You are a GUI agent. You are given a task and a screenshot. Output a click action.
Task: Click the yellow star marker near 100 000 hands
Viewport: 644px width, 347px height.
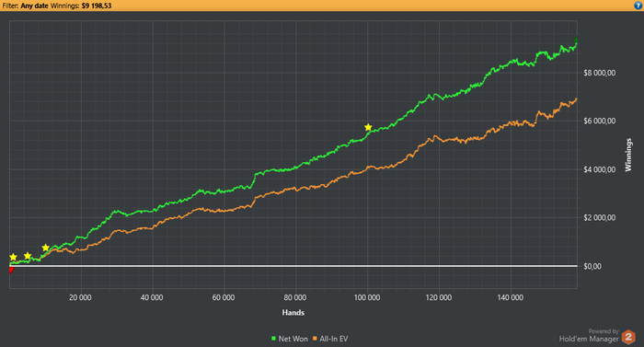[368, 127]
